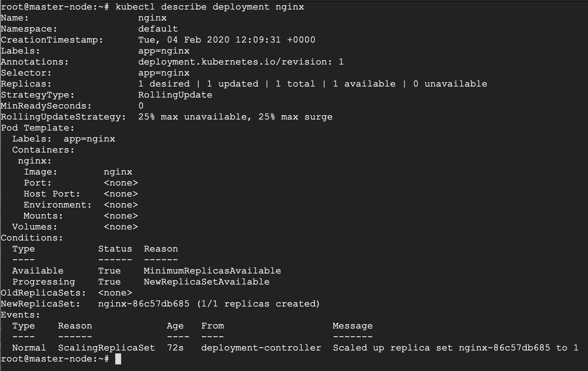Click the 'nginx-86c57db685' NewReplicaSet name

pos(144,304)
